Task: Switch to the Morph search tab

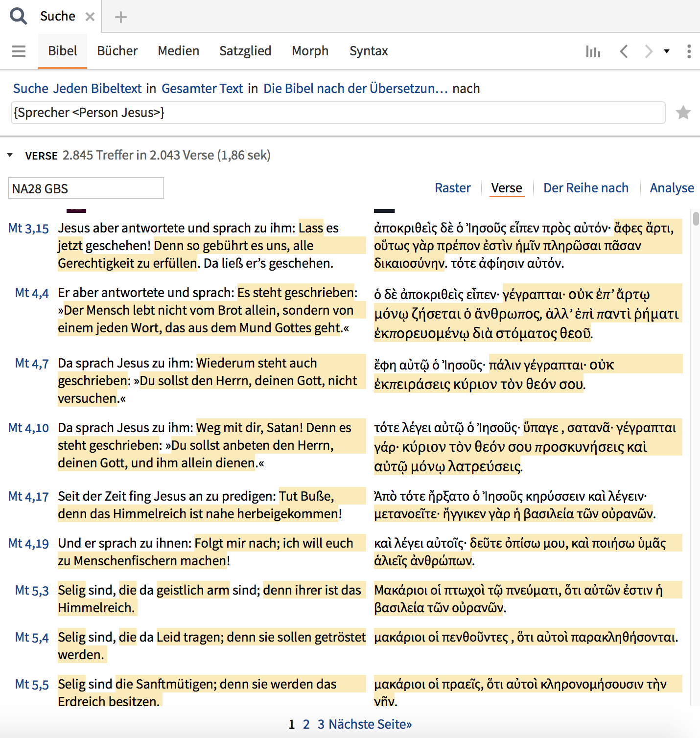Action: [310, 51]
